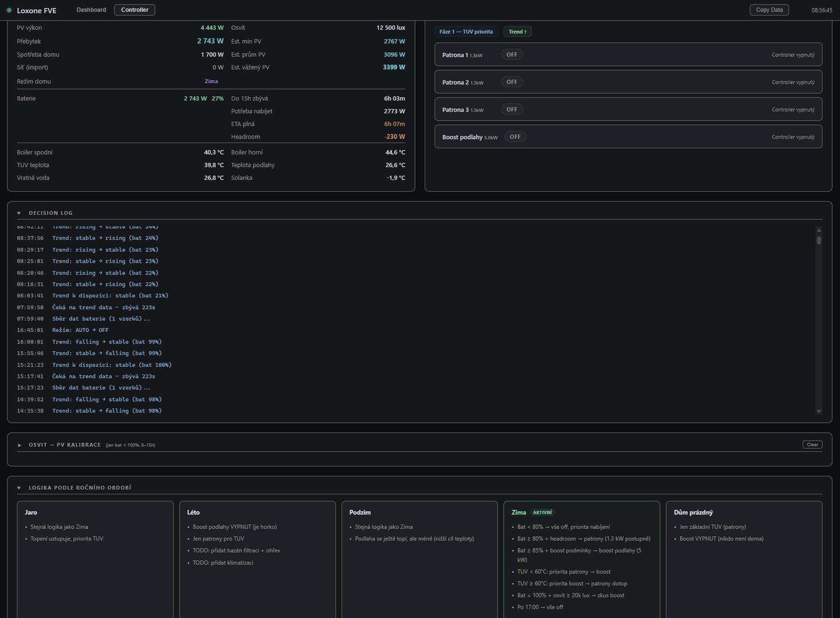
Task: Click the decision log scrollbar thumb
Action: pos(819,240)
